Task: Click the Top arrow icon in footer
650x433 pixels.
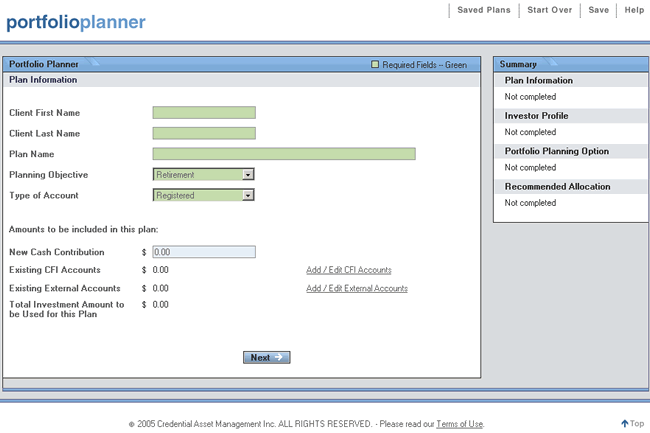Action: point(625,423)
